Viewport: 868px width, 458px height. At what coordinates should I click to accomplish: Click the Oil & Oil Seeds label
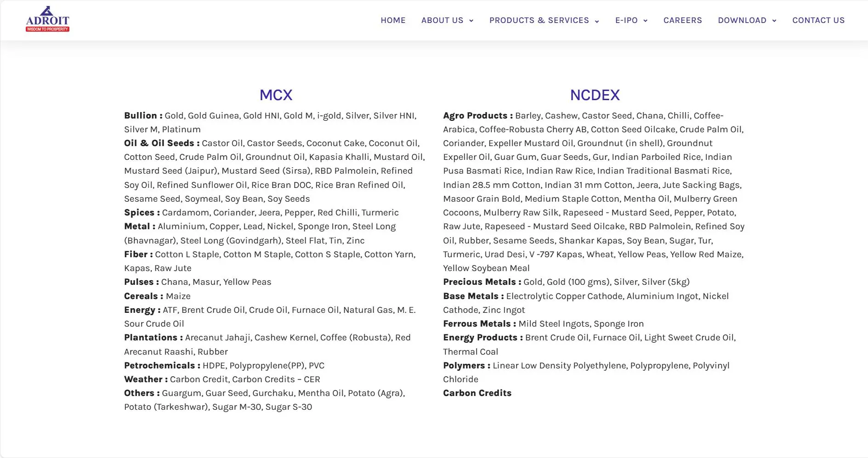click(x=162, y=143)
